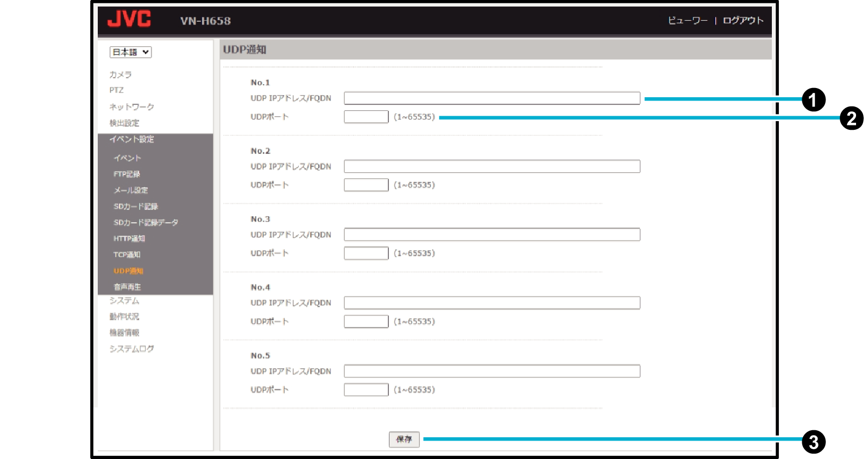Open the 機器情報 page

click(x=124, y=332)
